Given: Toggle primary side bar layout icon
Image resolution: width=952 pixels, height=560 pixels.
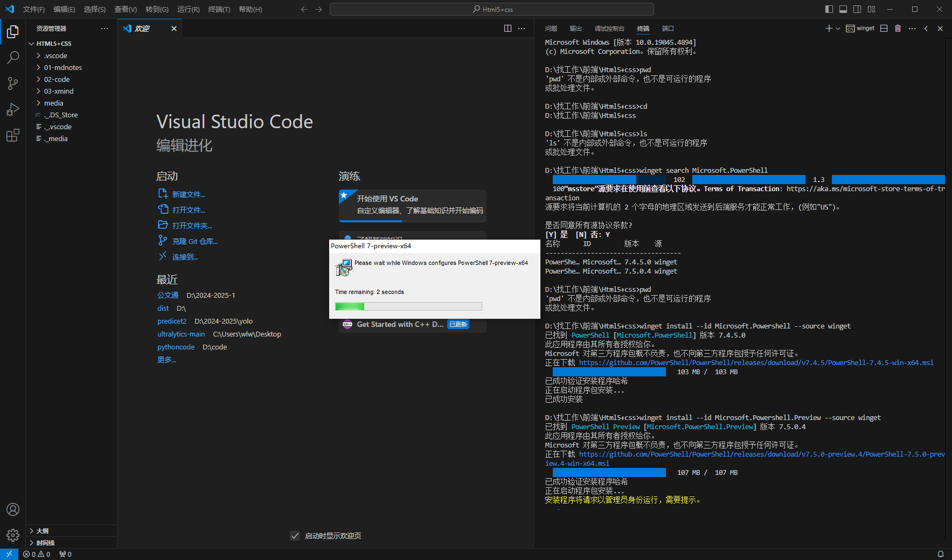Looking at the screenshot, I should coord(829,9).
